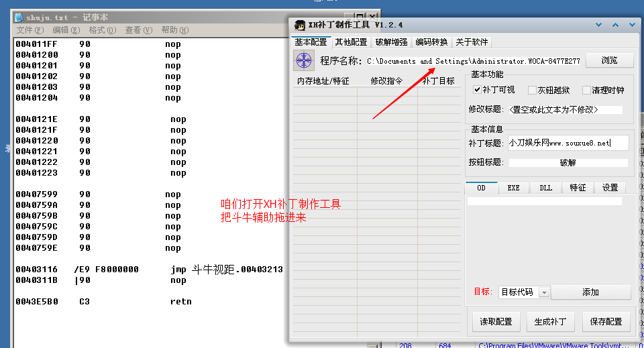Switch to the 基本配置 tab
The height and width of the screenshot is (348, 644).
click(x=311, y=42)
